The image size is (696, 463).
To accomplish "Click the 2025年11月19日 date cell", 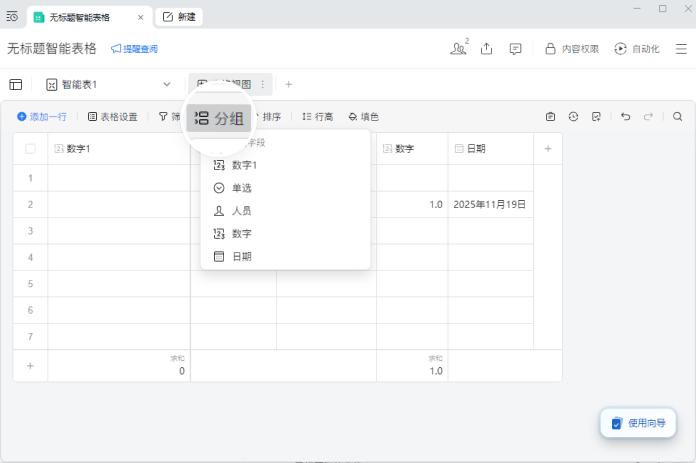I will (490, 205).
